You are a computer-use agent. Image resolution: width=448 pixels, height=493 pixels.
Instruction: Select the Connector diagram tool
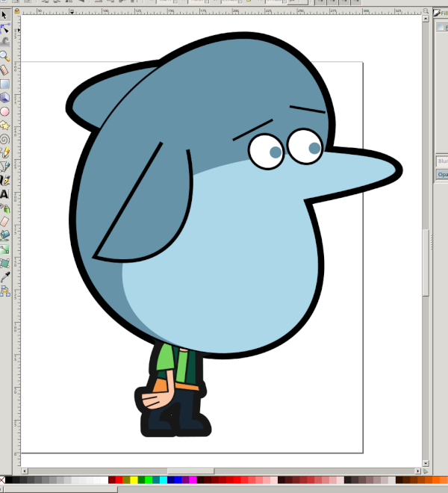point(4,291)
